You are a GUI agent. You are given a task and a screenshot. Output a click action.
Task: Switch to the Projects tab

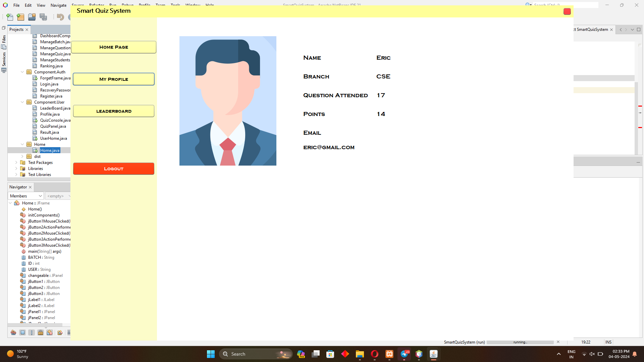pyautogui.click(x=16, y=29)
